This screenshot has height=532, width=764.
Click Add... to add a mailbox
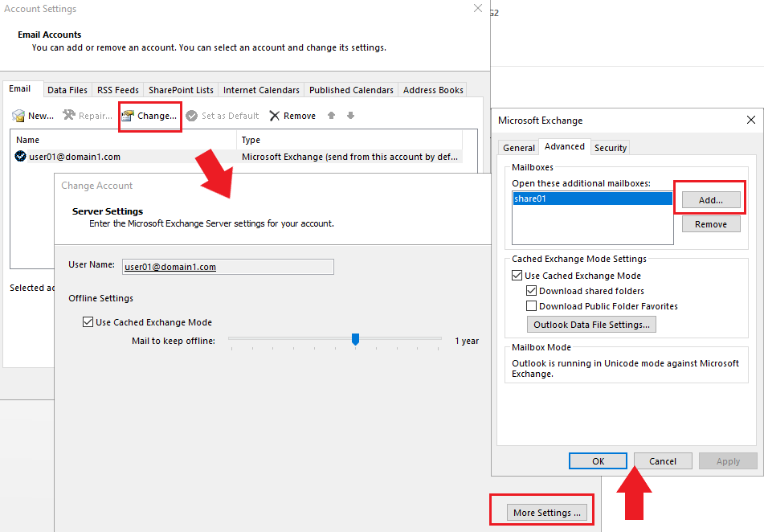[711, 200]
